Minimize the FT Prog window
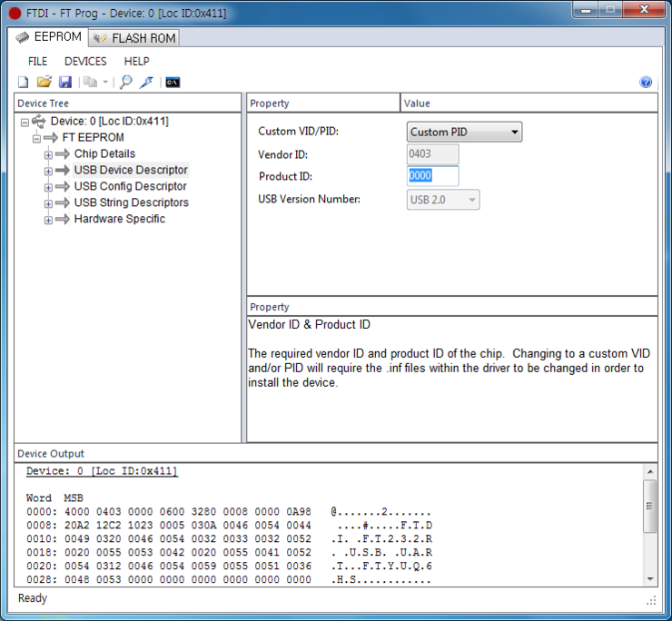This screenshot has width=672, height=621. [587, 9]
